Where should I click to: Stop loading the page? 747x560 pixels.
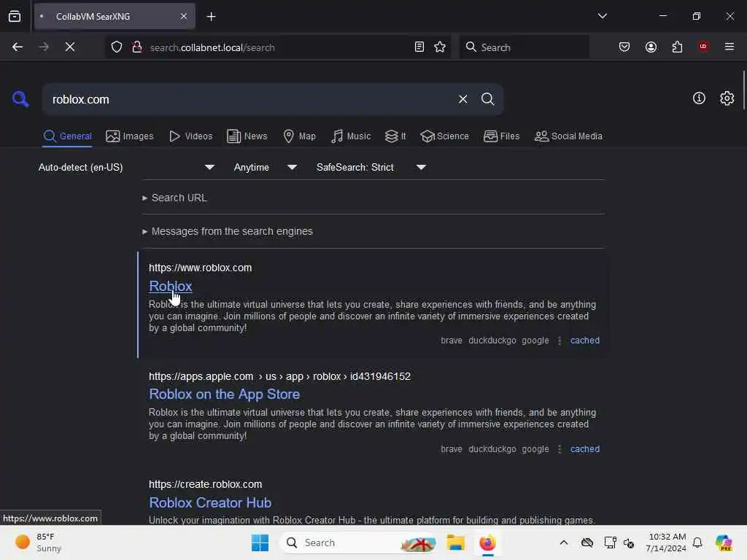(x=70, y=47)
